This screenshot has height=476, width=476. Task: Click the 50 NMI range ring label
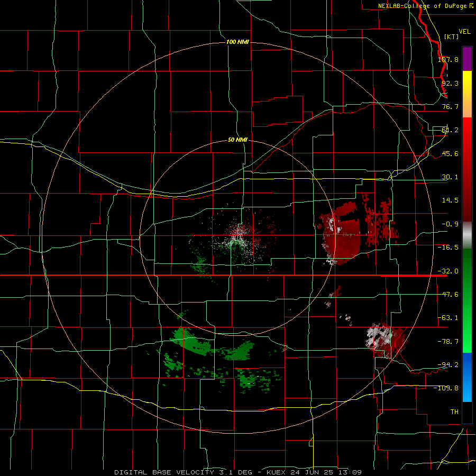coord(237,140)
